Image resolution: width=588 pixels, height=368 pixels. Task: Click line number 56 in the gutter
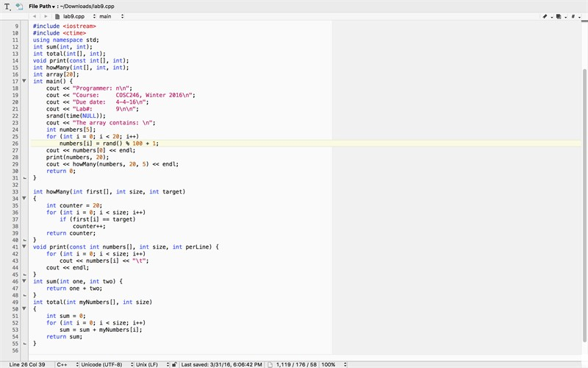pos(15,350)
